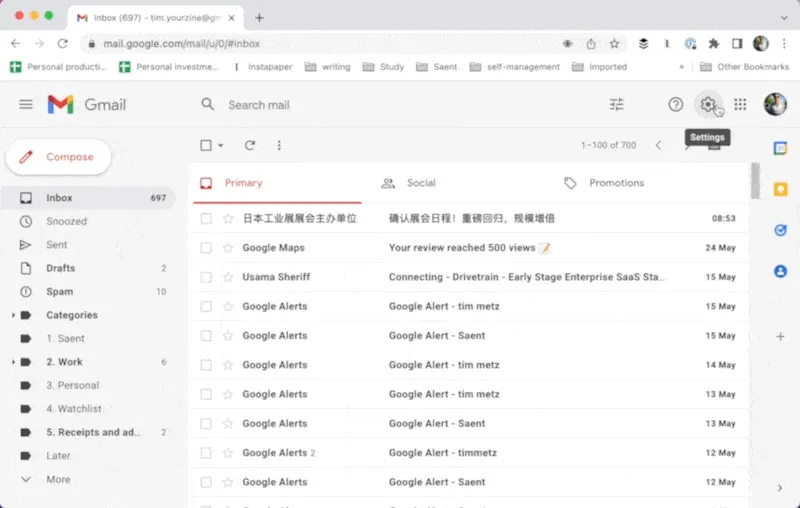Screen dimensions: 800x508
Task: Refresh the inbox message list
Action: point(249,145)
